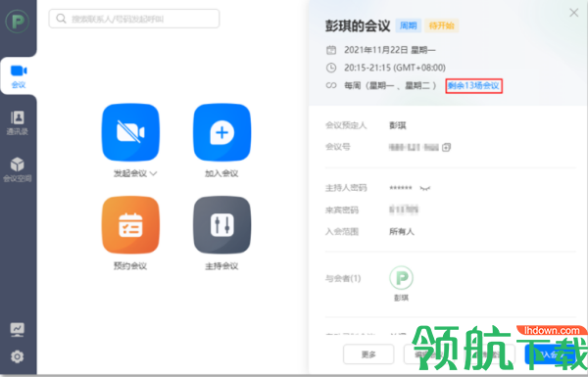588x377 pixels.
Task: Click attendee 彭琪 avatar
Action: [x=401, y=278]
